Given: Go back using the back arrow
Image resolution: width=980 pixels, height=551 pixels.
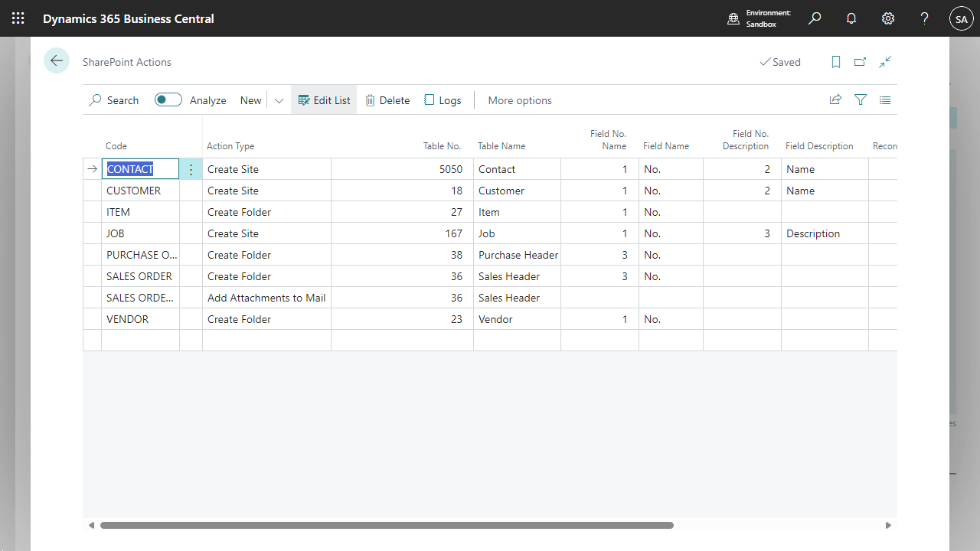Looking at the screenshot, I should (57, 60).
